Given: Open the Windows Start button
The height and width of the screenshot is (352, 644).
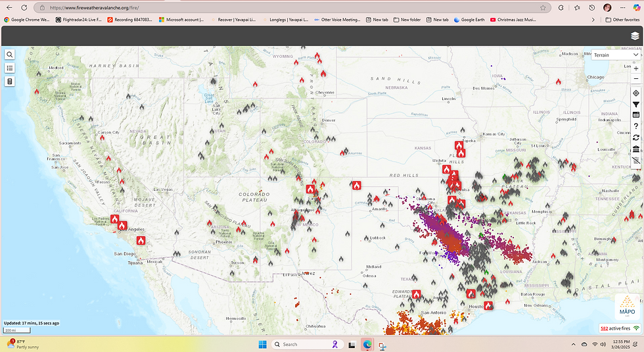Looking at the screenshot, I should (262, 344).
